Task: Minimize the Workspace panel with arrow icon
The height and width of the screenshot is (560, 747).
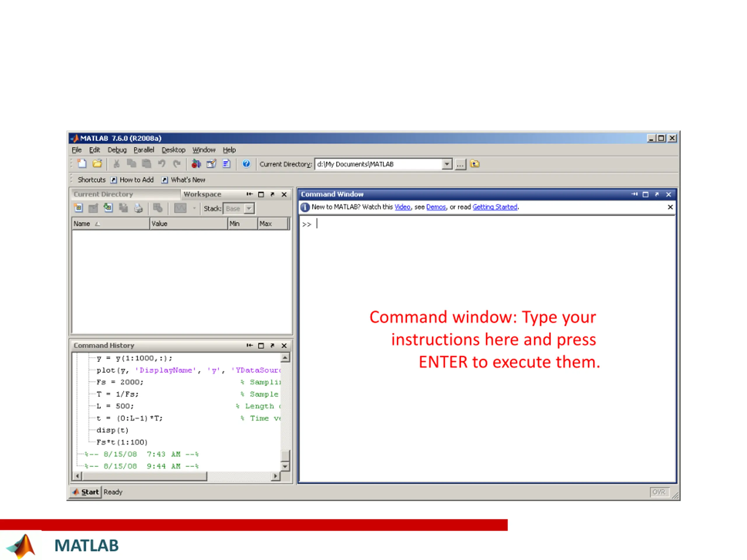Action: click(x=249, y=195)
